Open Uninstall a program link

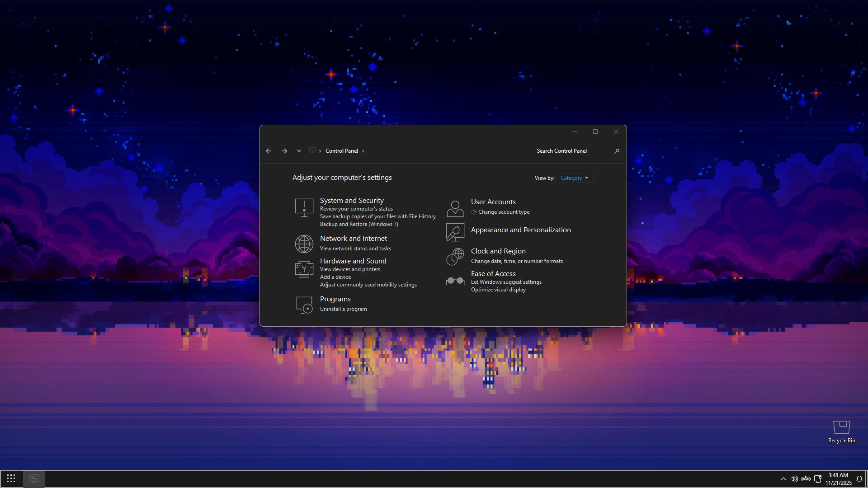click(x=343, y=309)
